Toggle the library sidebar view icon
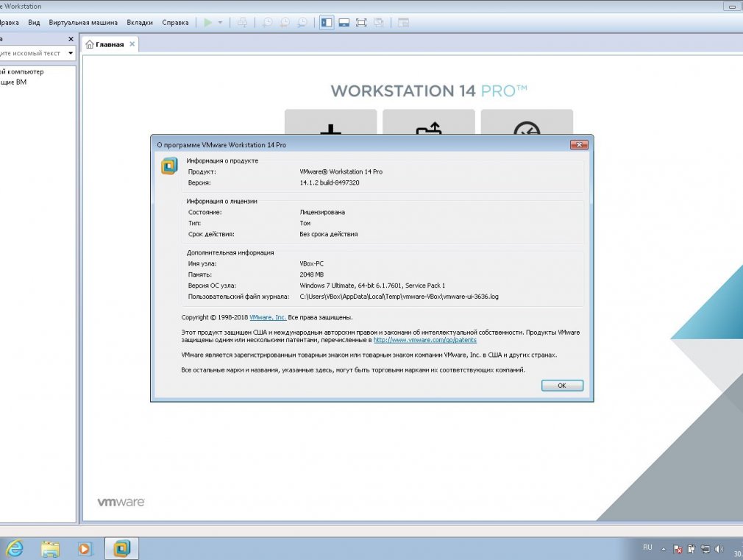743x560 pixels. (x=327, y=23)
